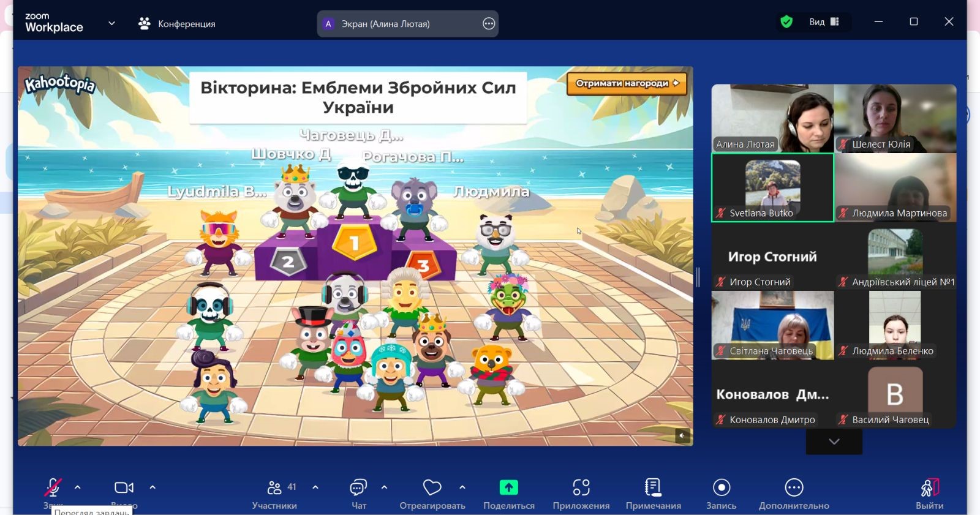Expand the arrow beside Чат
The width and height of the screenshot is (980, 515).
(384, 487)
